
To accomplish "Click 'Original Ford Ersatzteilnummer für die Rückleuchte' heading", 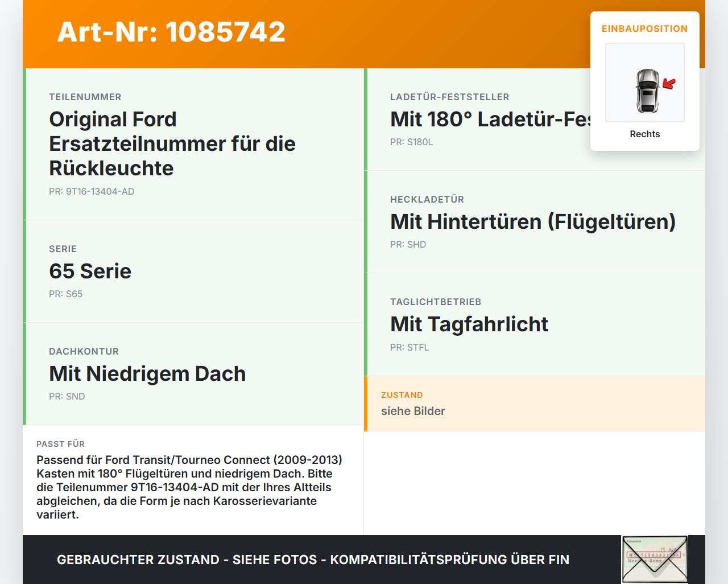I will tap(172, 143).
